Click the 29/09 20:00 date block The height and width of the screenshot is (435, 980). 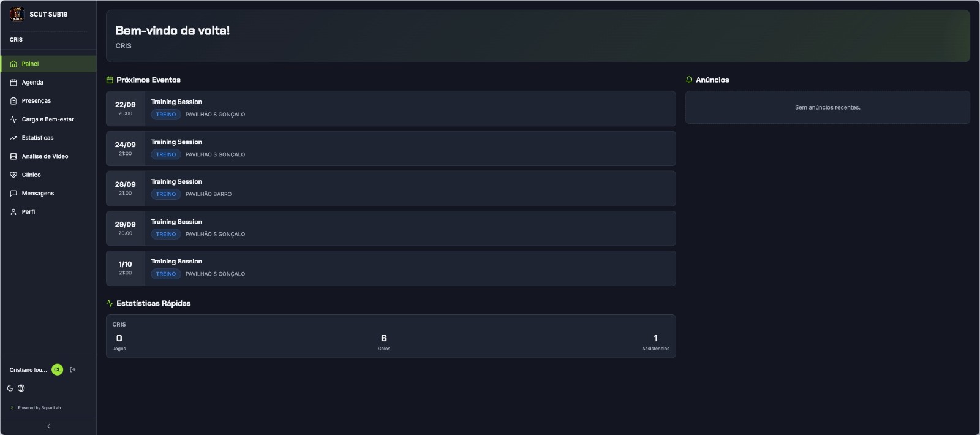pos(126,229)
